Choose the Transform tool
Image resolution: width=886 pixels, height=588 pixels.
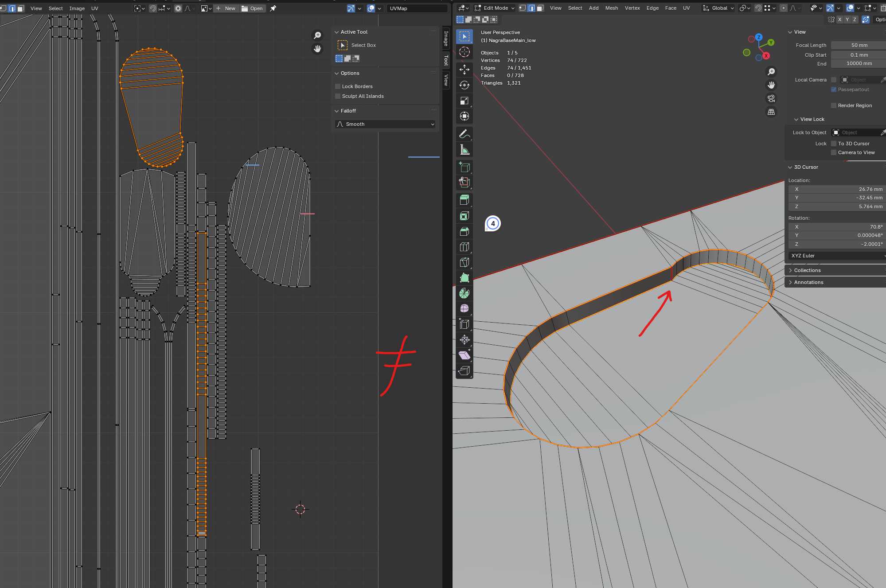click(464, 116)
